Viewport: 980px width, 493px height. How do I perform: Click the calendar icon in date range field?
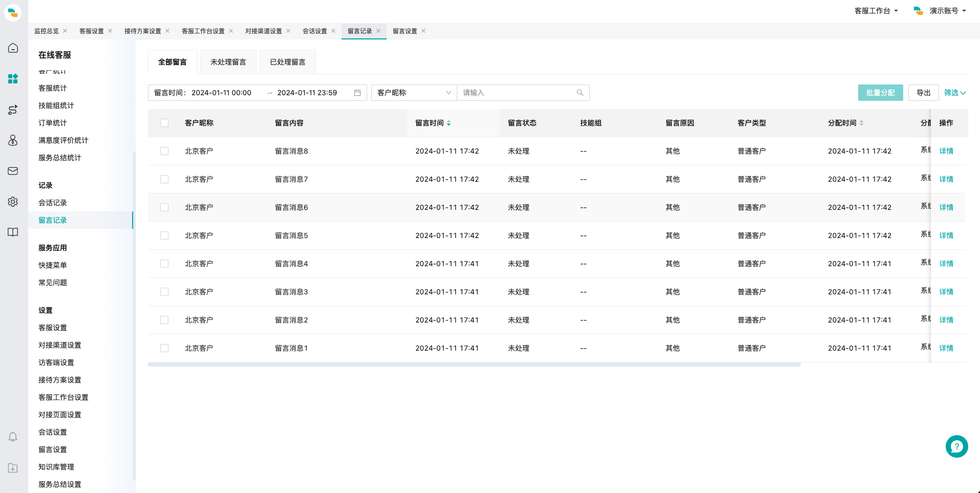click(357, 93)
